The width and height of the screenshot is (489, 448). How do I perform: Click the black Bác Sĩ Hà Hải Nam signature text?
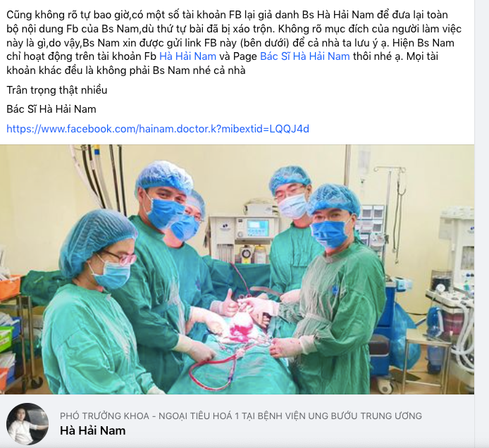51,109
